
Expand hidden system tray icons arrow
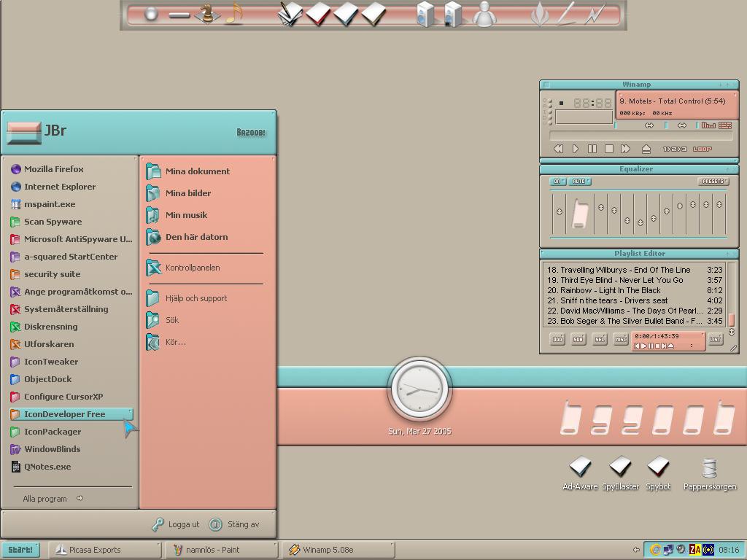636,550
